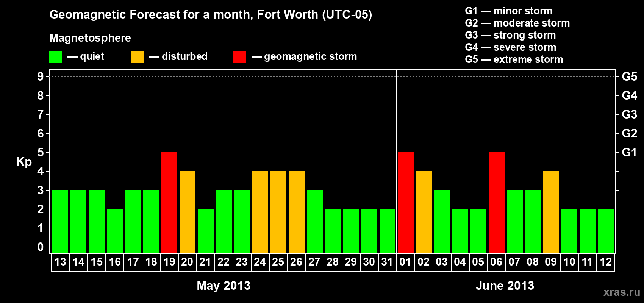Select the green bar for June 03

pos(442,222)
